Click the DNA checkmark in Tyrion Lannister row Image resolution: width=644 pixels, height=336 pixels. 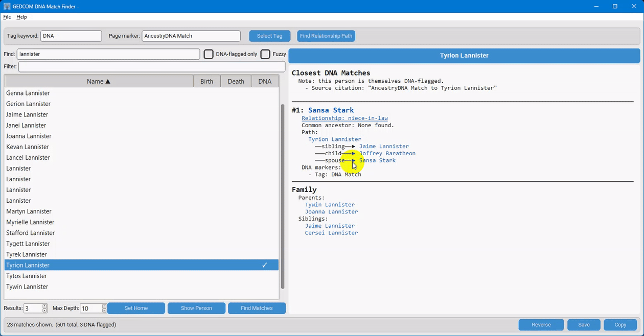pyautogui.click(x=265, y=265)
